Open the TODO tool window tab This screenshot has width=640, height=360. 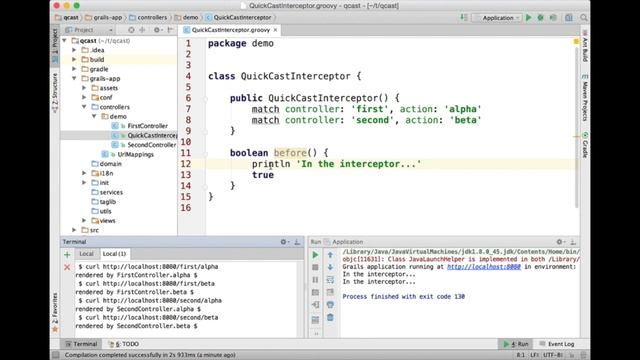[x=124, y=344]
